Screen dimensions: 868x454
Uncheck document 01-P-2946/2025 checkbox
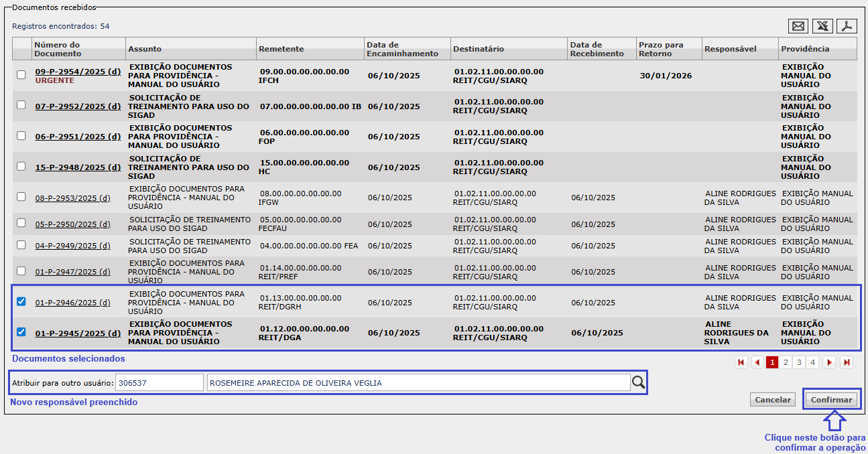click(21, 301)
